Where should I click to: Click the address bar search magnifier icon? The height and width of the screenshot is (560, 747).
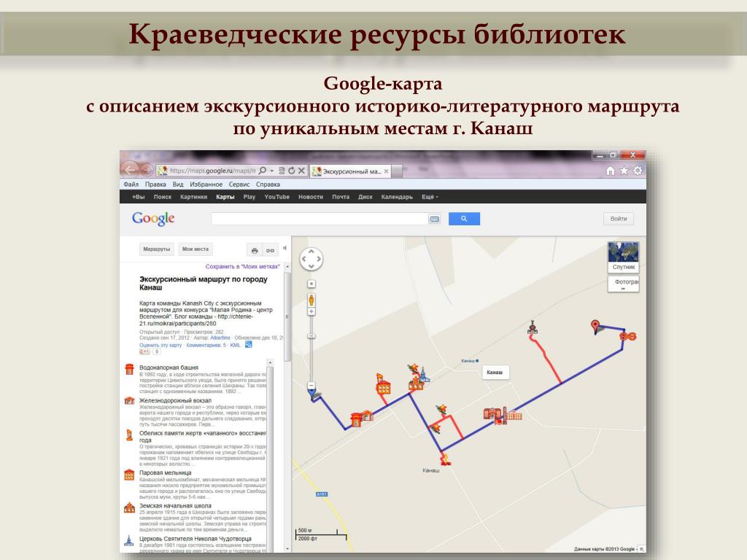tap(263, 171)
